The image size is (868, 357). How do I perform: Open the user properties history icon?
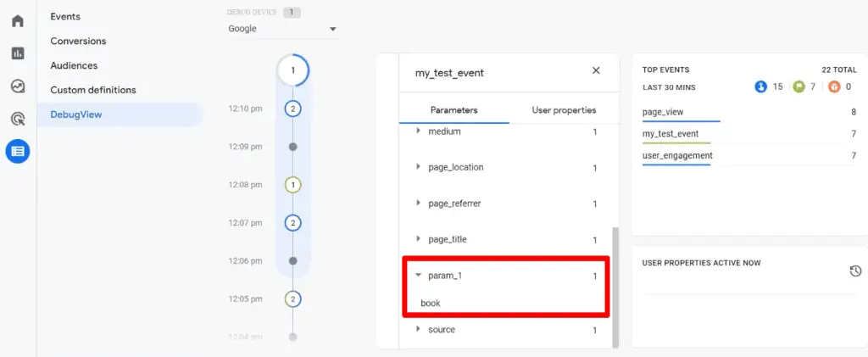tap(854, 271)
